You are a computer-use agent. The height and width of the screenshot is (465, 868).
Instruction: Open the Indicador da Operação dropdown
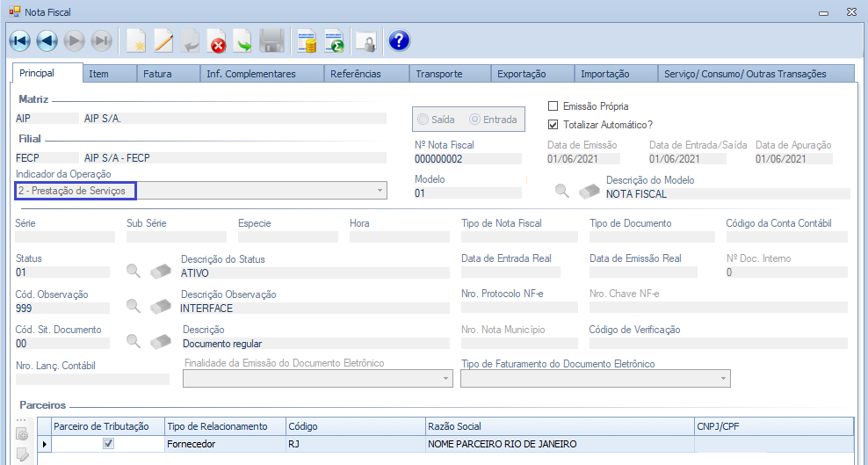point(380,191)
